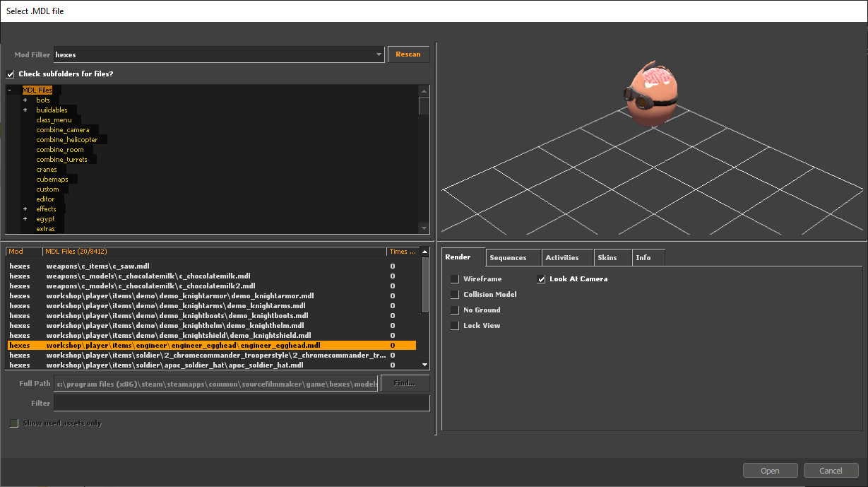Image resolution: width=868 pixels, height=487 pixels.
Task: Select the apoc_soldier_hat.mdl row
Action: pos(212,365)
